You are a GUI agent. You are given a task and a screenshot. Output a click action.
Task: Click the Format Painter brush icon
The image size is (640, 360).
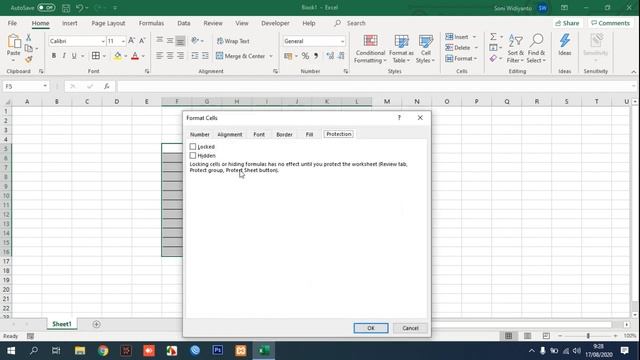click(29, 60)
